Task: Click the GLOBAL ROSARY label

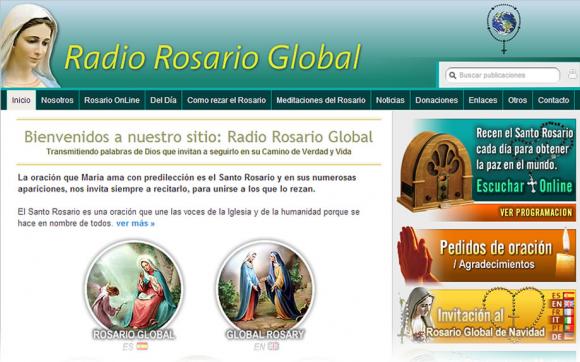Action: [x=265, y=335]
